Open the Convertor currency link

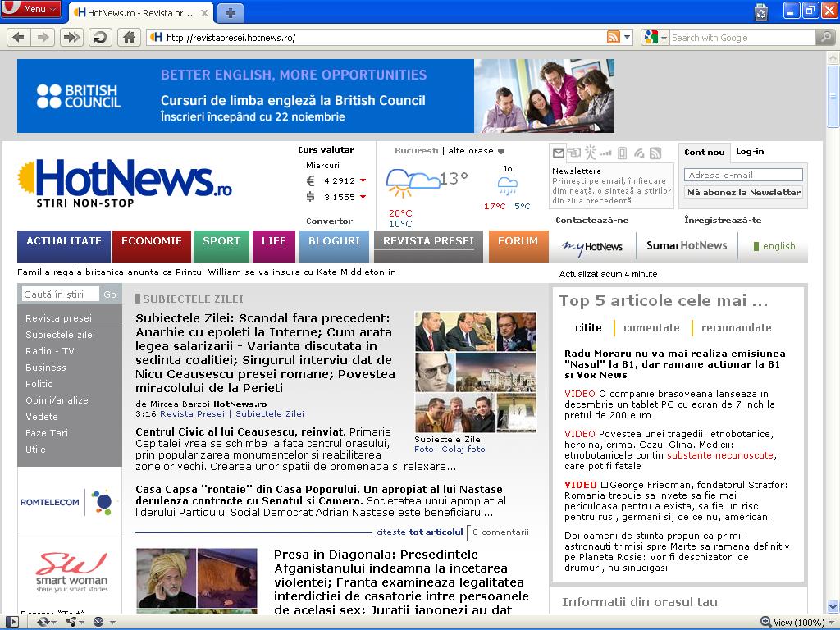330,221
